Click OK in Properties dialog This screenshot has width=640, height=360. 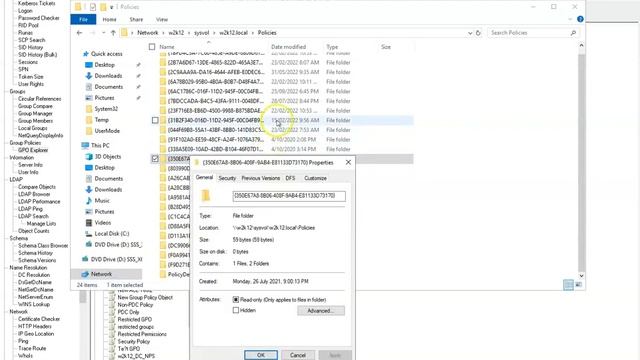(261, 355)
